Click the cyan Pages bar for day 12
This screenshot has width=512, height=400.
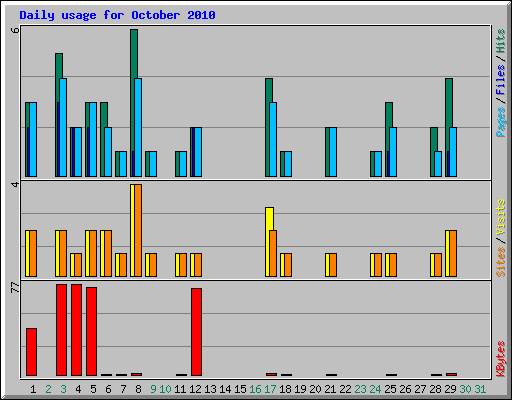coord(198,152)
